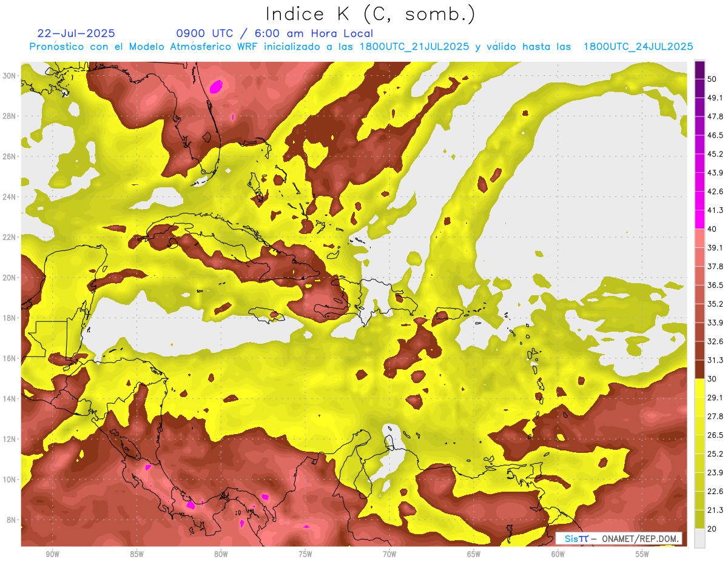Image resolution: width=728 pixels, height=562 pixels.
Task: Click the '37.8' color bar label
Action: coord(715,267)
